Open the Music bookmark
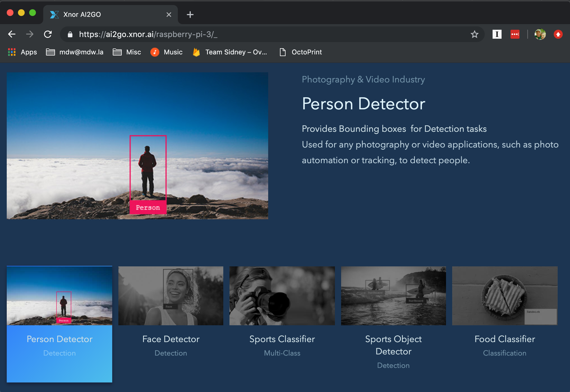The width and height of the screenshot is (570, 392). pos(166,52)
